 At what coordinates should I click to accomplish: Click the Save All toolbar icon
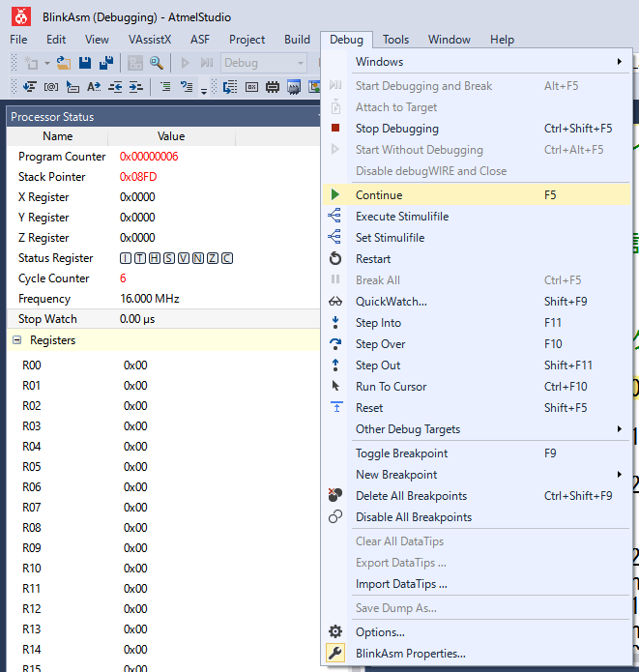tap(106, 63)
